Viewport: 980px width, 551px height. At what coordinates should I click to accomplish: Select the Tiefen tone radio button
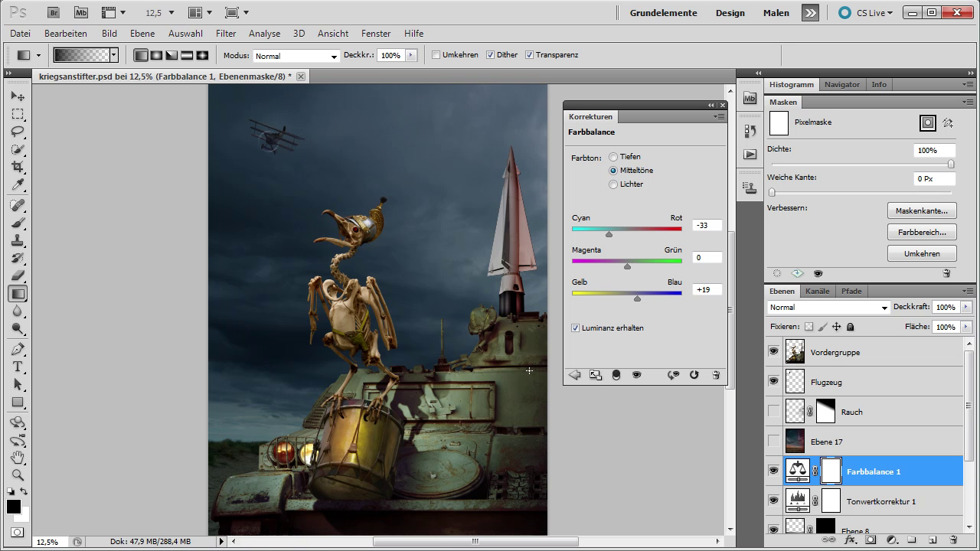click(x=613, y=157)
